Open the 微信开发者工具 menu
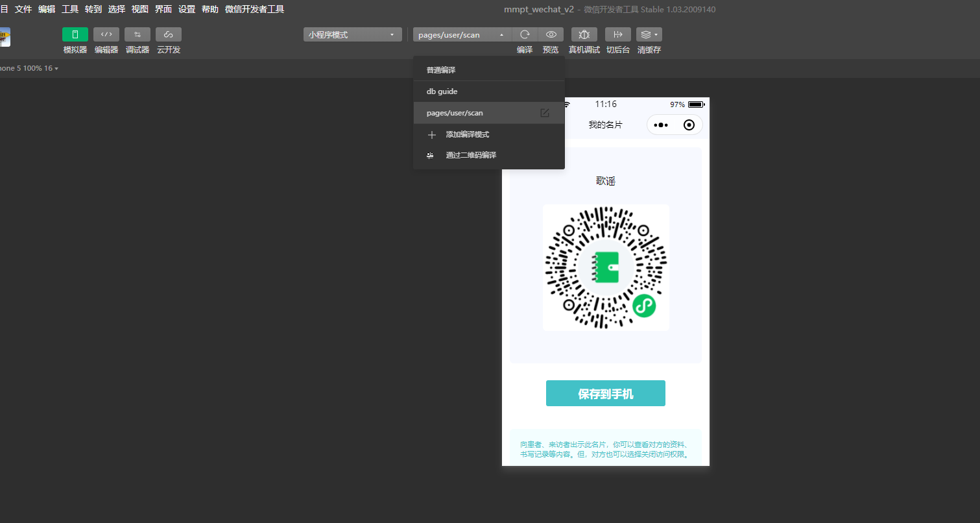This screenshot has height=523, width=980. (x=254, y=9)
